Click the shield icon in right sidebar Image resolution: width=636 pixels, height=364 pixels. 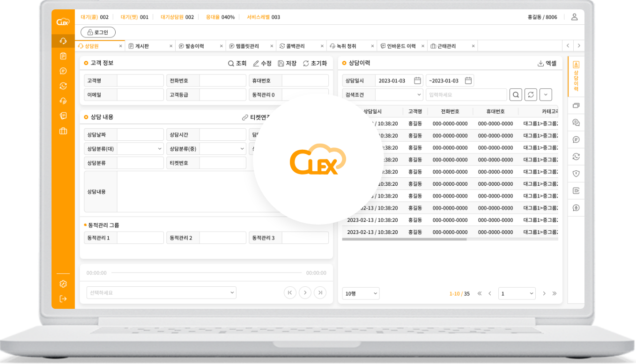[x=576, y=174]
